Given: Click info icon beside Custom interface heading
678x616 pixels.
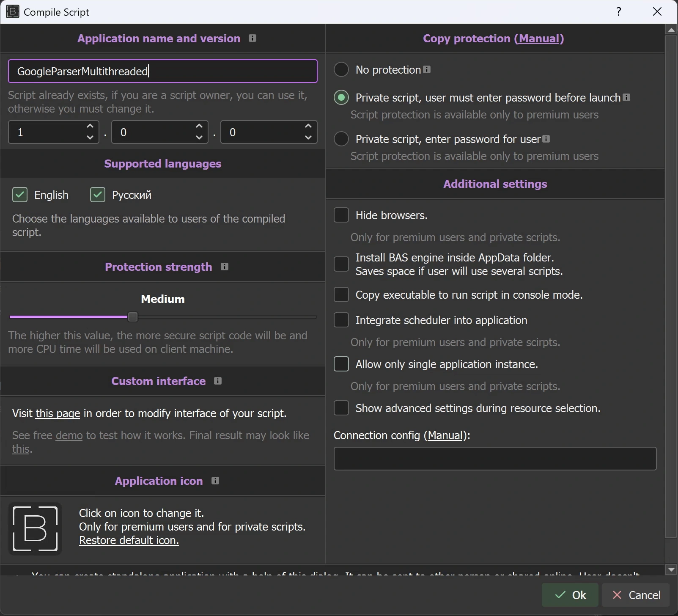Looking at the screenshot, I should [x=218, y=381].
